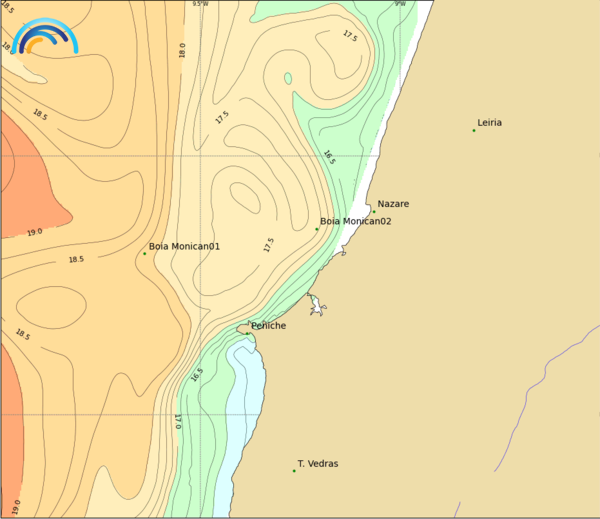
Task: Select the Boia Monican01 text label
Action: pos(184,246)
